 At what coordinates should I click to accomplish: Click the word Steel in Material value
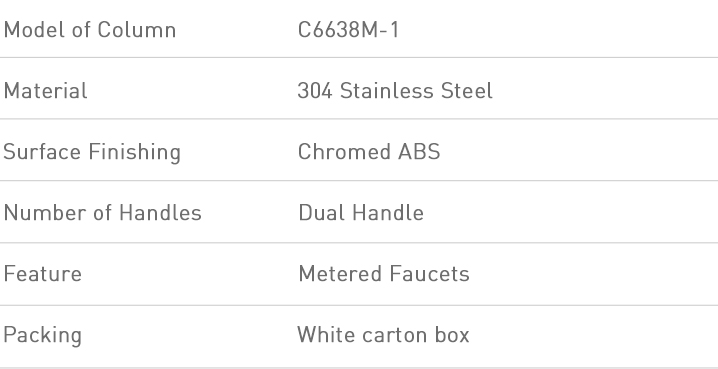coord(467,91)
